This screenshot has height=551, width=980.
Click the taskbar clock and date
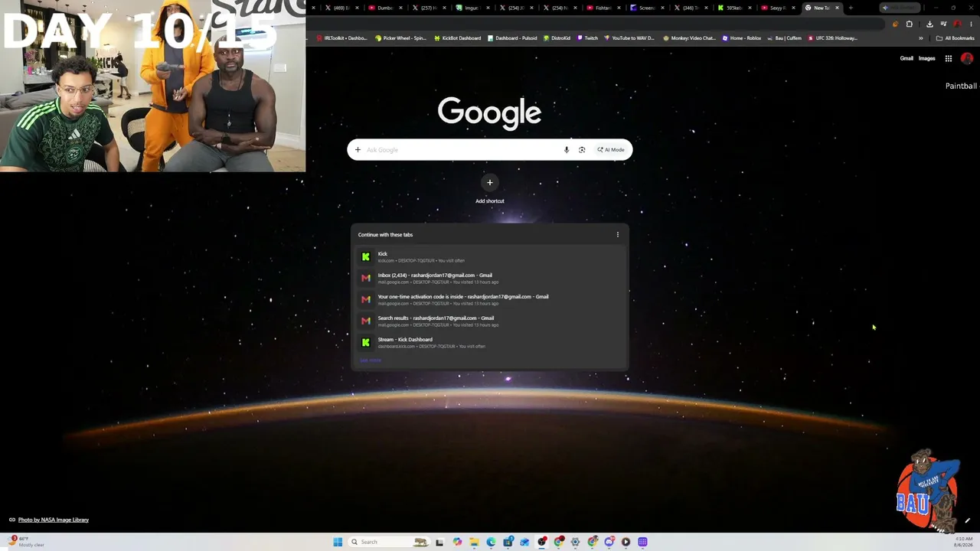coord(964,542)
